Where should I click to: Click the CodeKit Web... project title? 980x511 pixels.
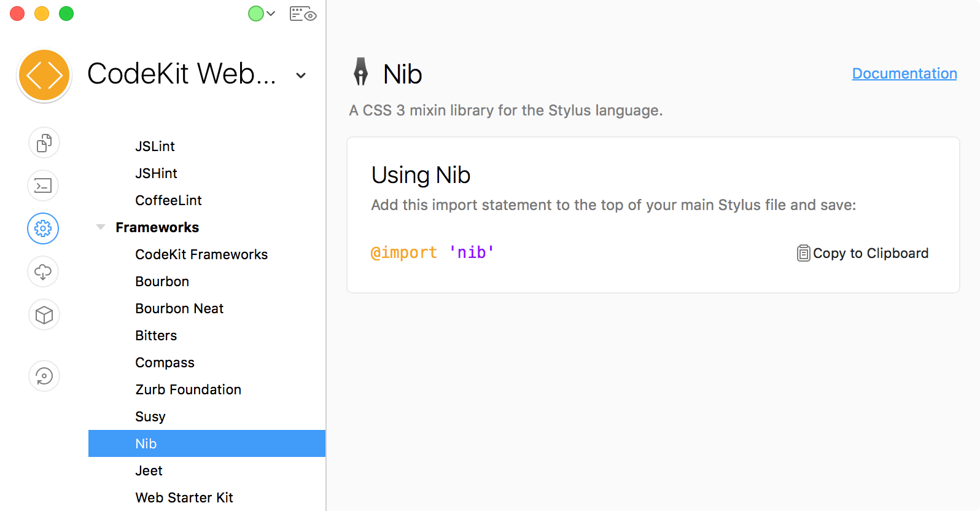[182, 74]
